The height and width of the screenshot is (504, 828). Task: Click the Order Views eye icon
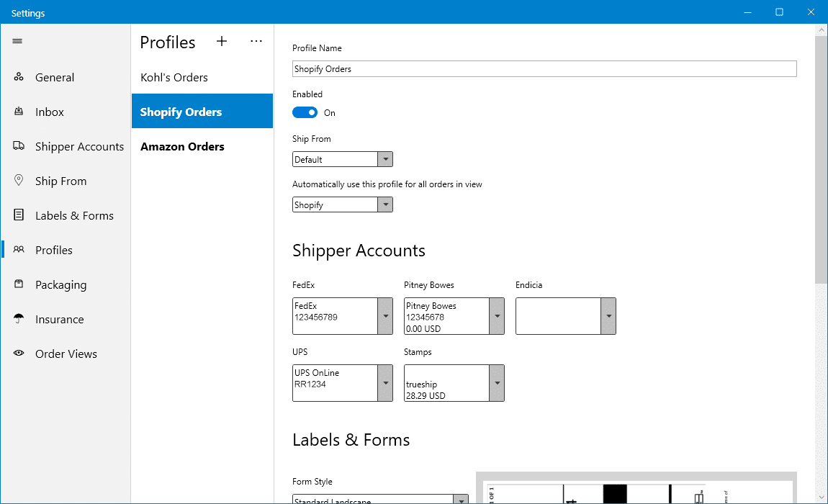(19, 353)
